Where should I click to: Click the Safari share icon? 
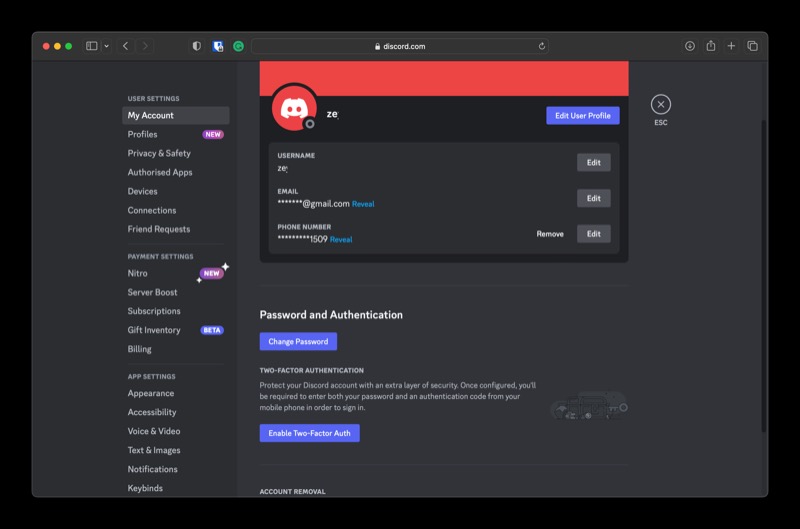[710, 46]
